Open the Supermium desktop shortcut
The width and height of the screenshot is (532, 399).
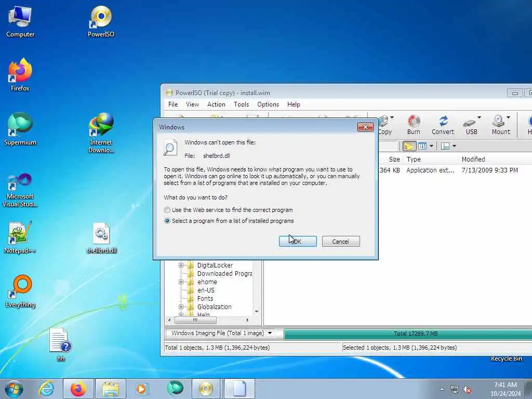coord(20,129)
